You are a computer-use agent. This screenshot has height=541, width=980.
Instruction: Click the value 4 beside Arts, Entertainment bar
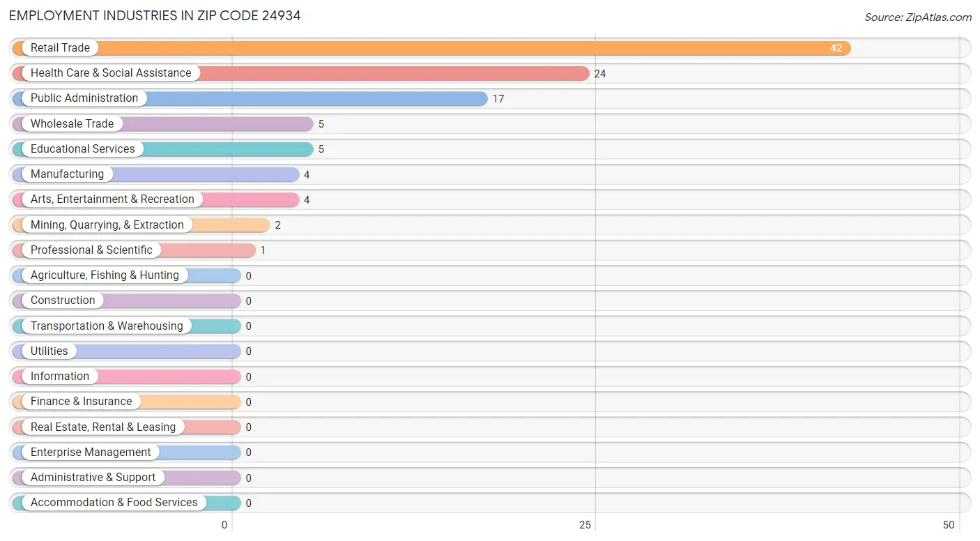[x=307, y=200]
